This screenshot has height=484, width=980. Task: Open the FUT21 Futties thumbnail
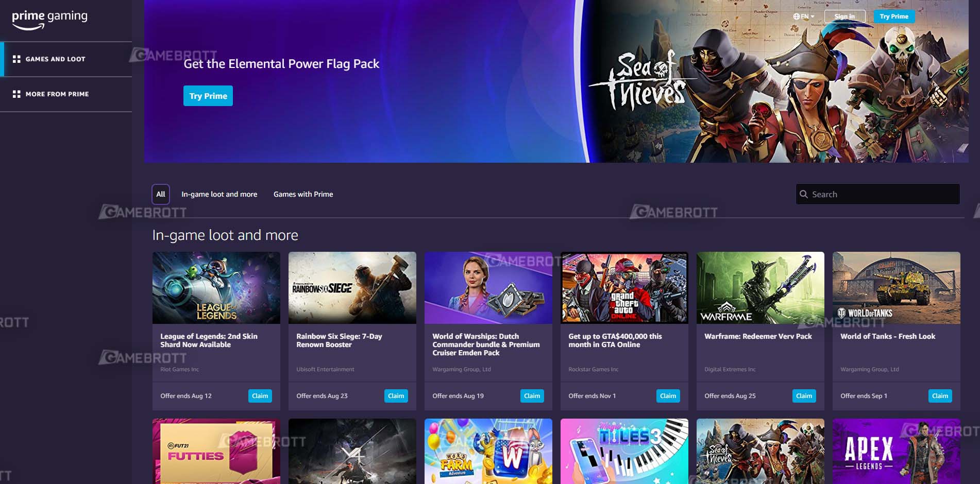tap(216, 451)
